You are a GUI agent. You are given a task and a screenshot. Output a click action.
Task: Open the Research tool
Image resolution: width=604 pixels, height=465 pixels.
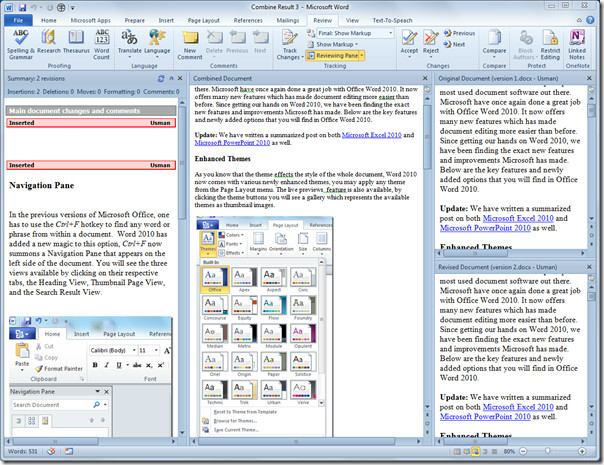coord(49,41)
